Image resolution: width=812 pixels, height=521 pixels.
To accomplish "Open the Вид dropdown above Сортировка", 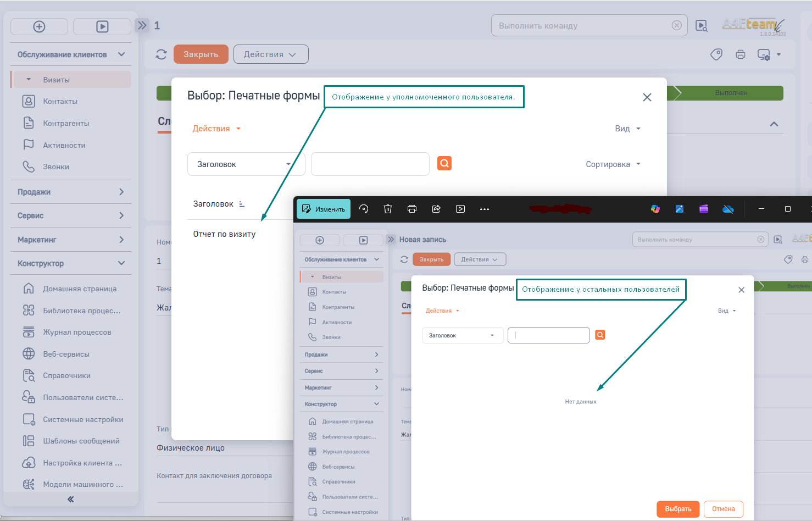I will click(x=627, y=129).
